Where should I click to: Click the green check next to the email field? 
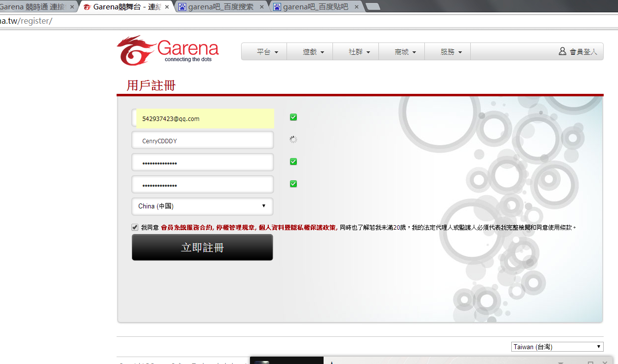(x=293, y=117)
